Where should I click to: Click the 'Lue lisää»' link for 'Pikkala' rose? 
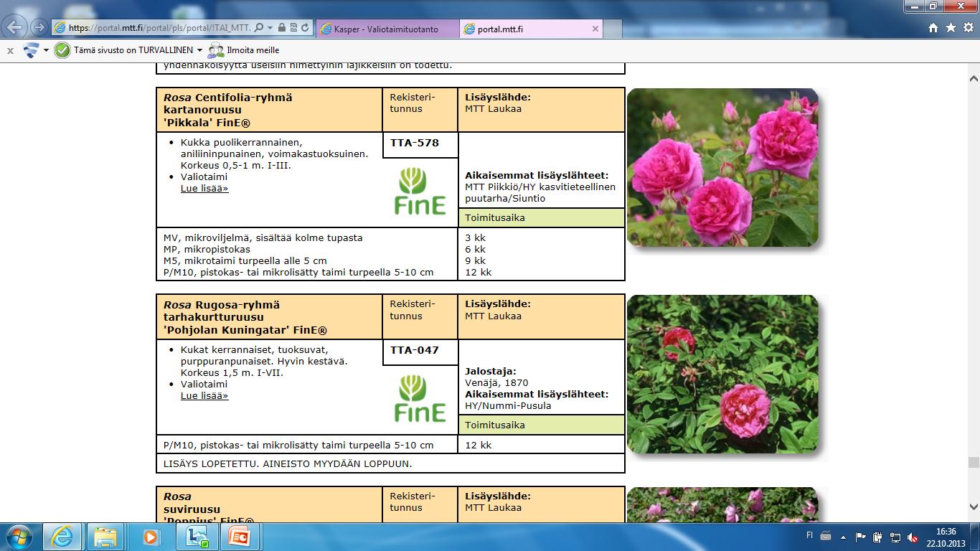click(x=204, y=188)
